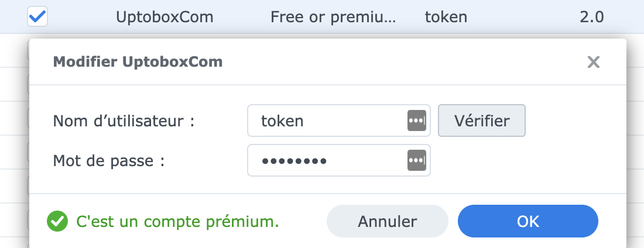
Task: Click the "Mot de passe :" label
Action: point(109,160)
